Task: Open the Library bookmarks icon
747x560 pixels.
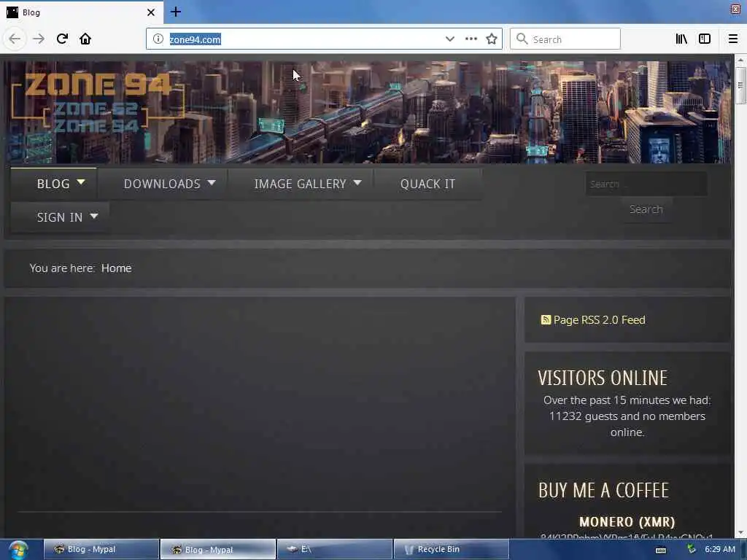Action: click(x=681, y=39)
